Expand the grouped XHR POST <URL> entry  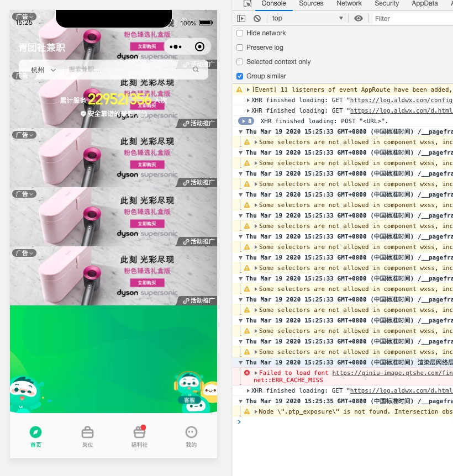(x=243, y=121)
